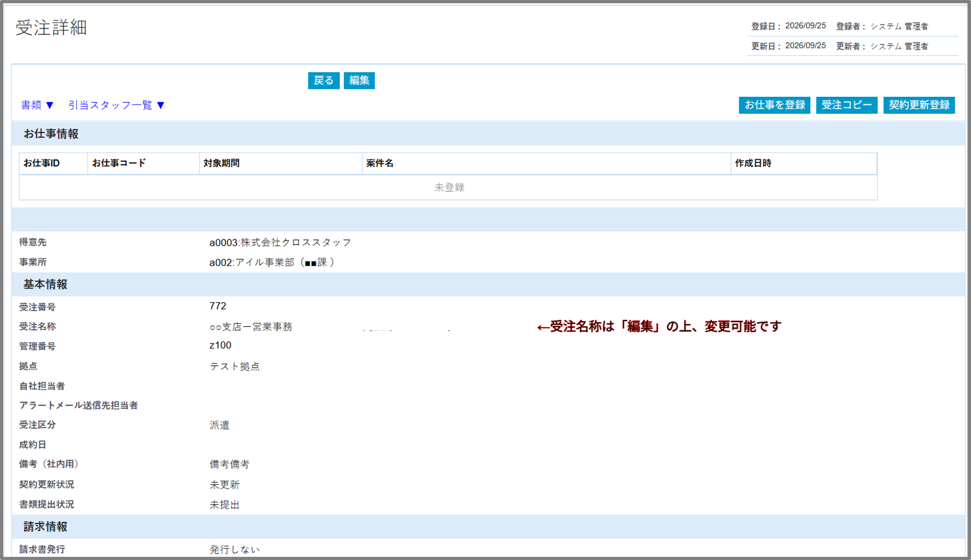Click the 受注詳細 page title
Image resolution: width=971 pixels, height=560 pixels.
tap(51, 28)
